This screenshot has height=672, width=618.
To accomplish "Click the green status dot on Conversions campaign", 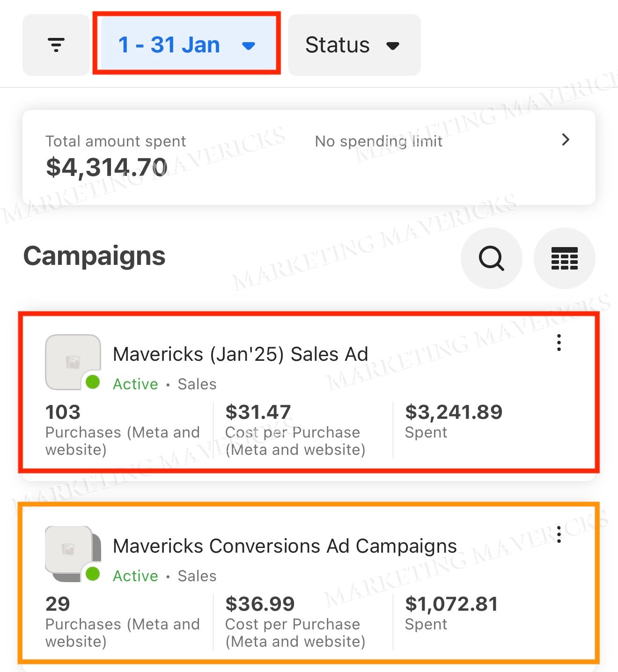I will click(93, 573).
